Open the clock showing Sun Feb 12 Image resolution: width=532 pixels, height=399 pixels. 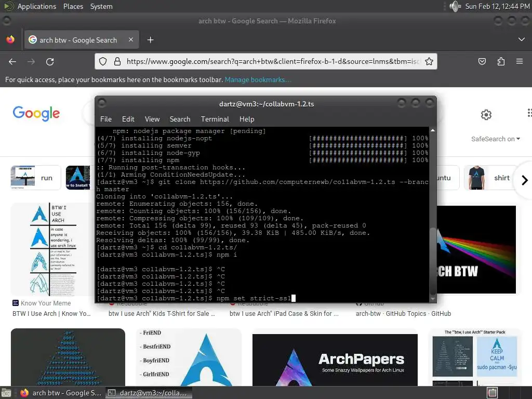[x=497, y=6]
